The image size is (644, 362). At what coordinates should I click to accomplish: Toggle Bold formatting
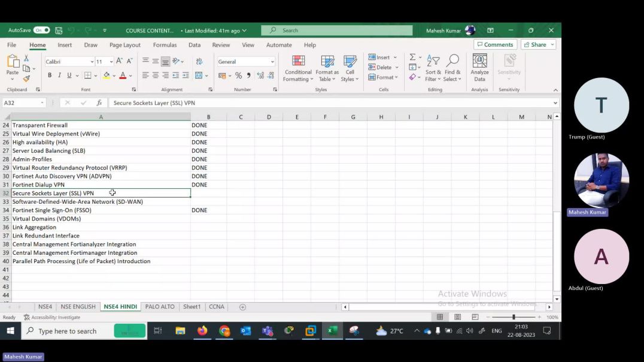50,76
